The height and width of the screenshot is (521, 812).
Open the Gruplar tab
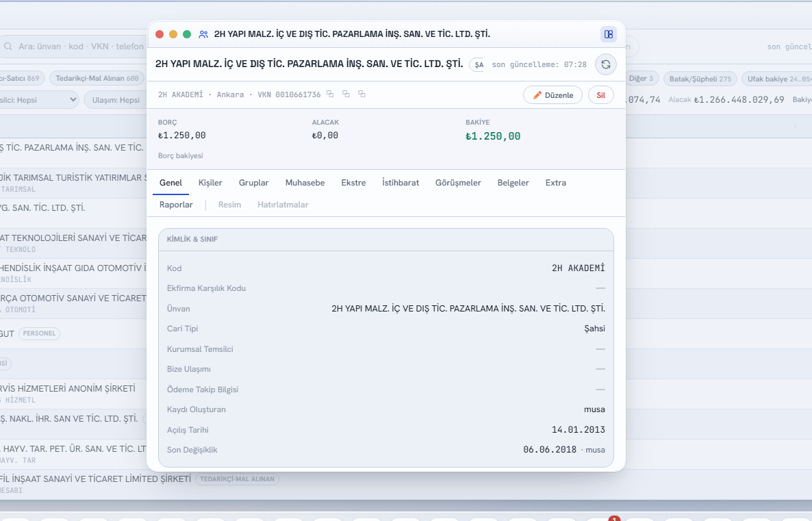(x=254, y=183)
